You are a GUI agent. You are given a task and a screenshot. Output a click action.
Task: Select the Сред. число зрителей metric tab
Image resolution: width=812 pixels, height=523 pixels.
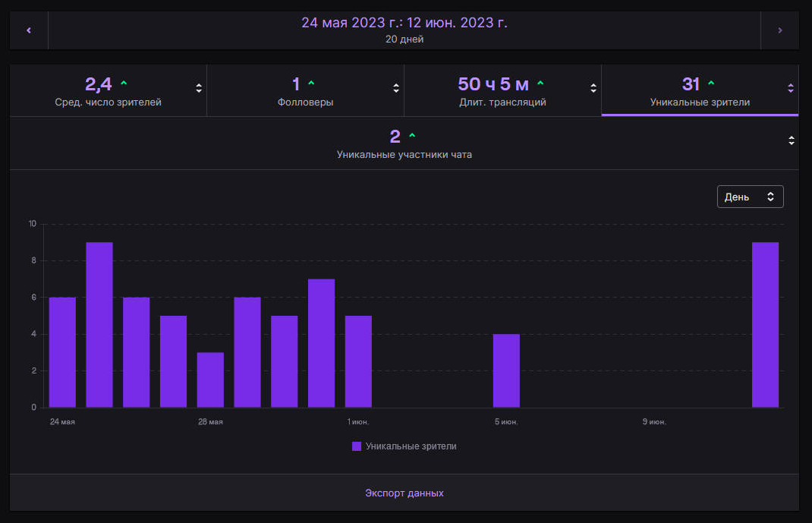pos(109,90)
